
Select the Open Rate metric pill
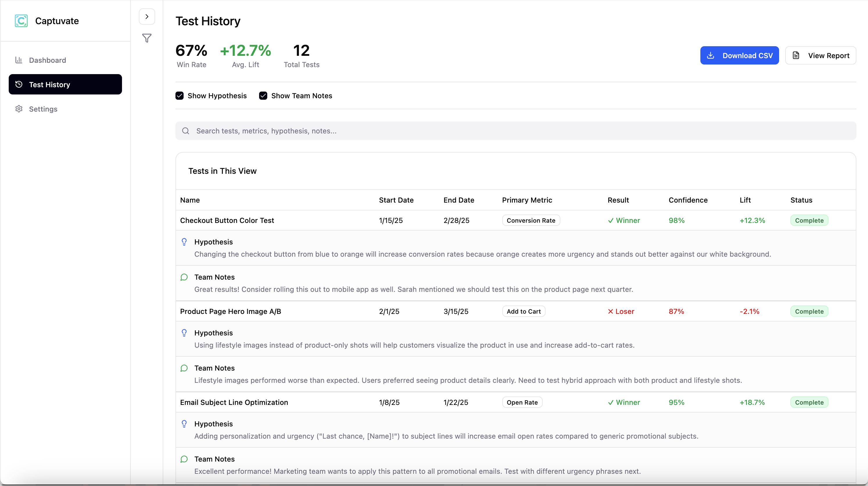point(522,402)
